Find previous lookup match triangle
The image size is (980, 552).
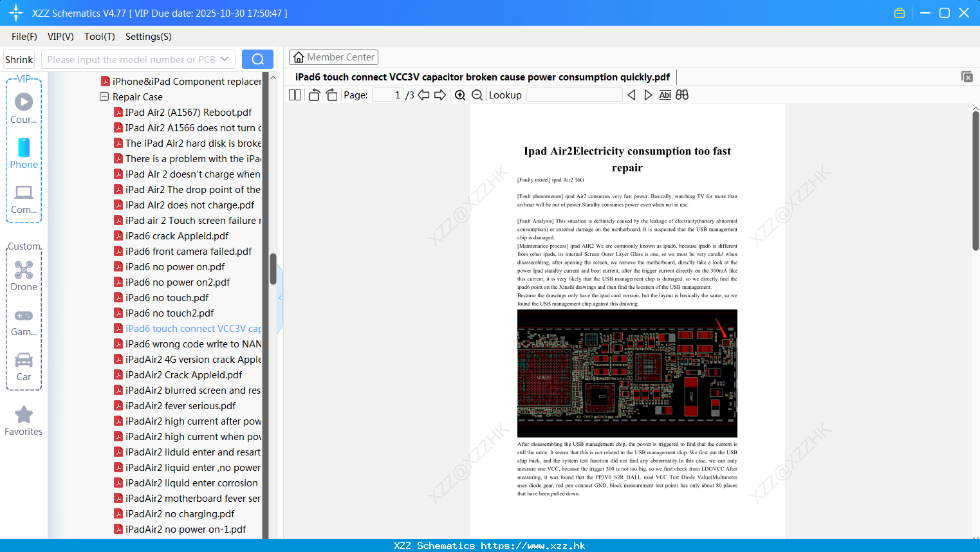click(x=631, y=95)
